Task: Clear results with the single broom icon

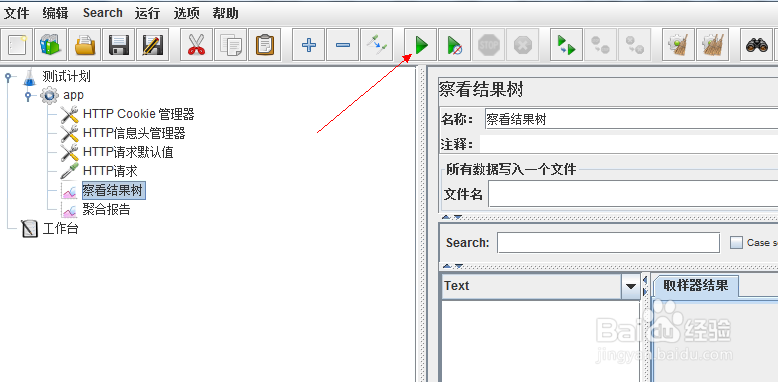Action: point(678,45)
